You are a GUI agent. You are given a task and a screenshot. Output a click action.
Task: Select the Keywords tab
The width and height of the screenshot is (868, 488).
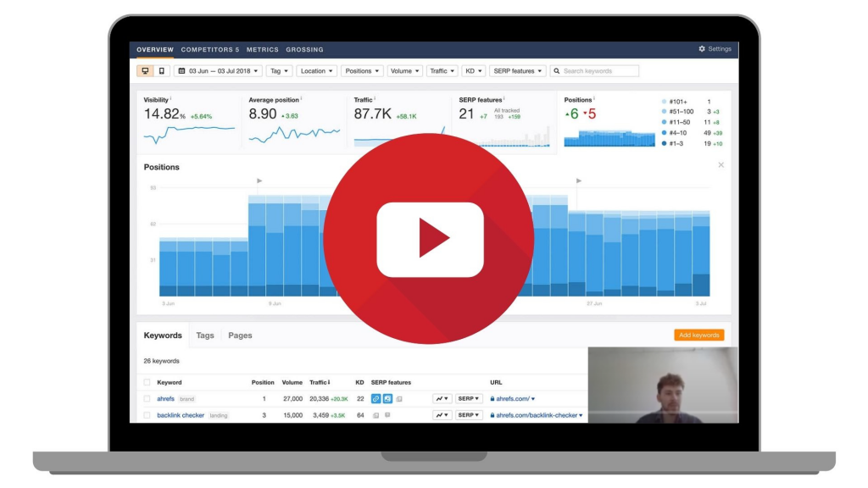163,335
